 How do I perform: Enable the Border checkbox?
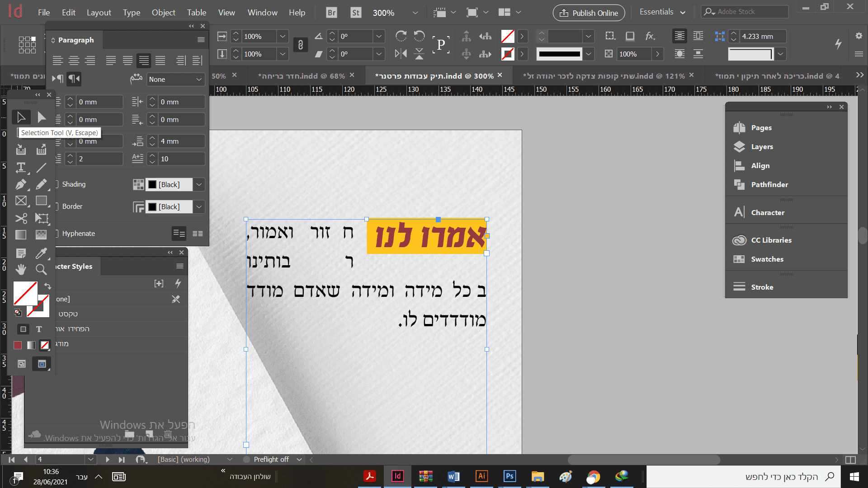click(x=57, y=206)
